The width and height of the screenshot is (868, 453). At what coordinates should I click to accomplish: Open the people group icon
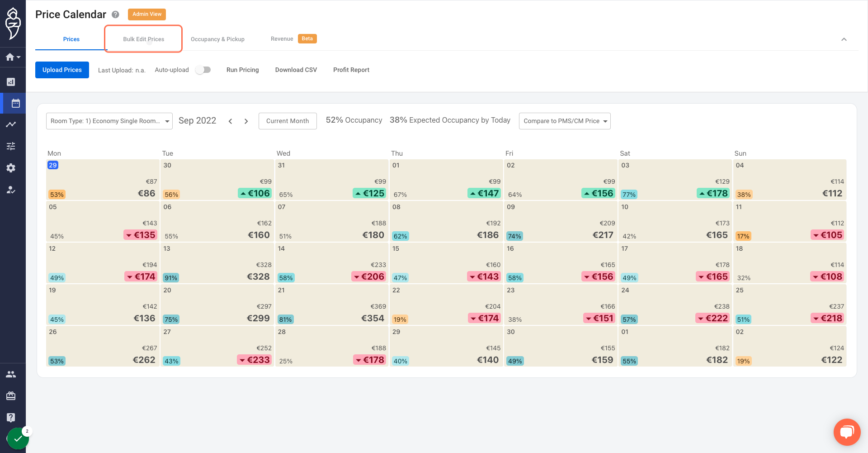11,374
